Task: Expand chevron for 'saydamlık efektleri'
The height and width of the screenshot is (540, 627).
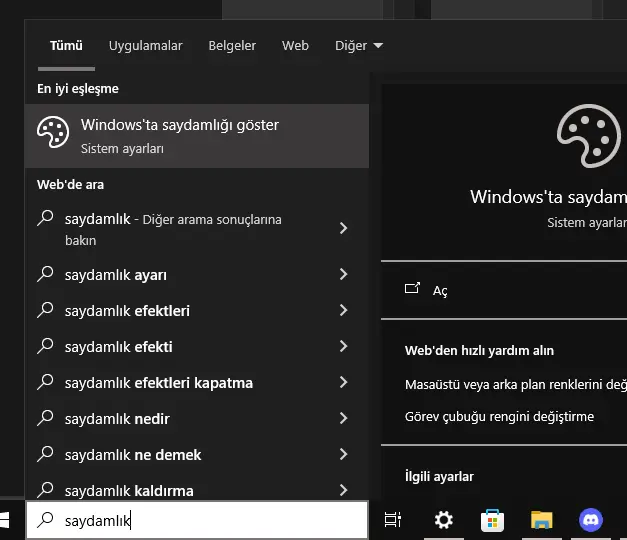Action: click(x=343, y=310)
